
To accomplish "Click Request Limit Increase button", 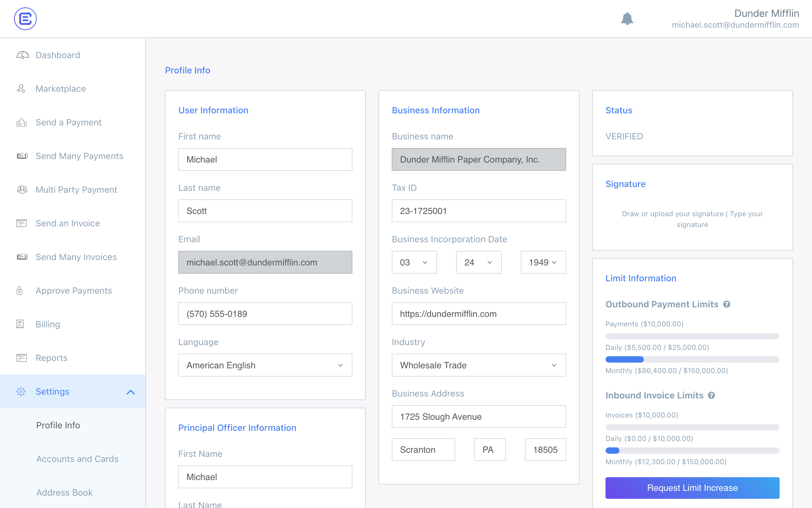I will (x=692, y=488).
